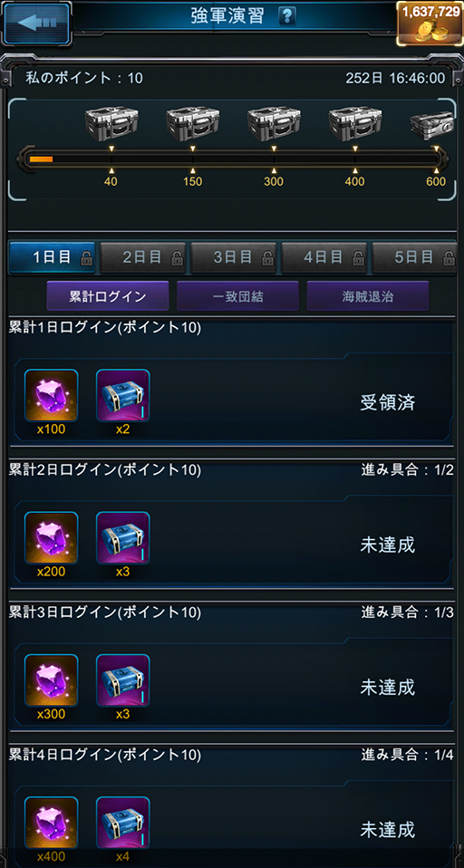Switch to the locked 3日目 tab
Viewport: 464px width, 868px height.
pyautogui.click(x=234, y=257)
